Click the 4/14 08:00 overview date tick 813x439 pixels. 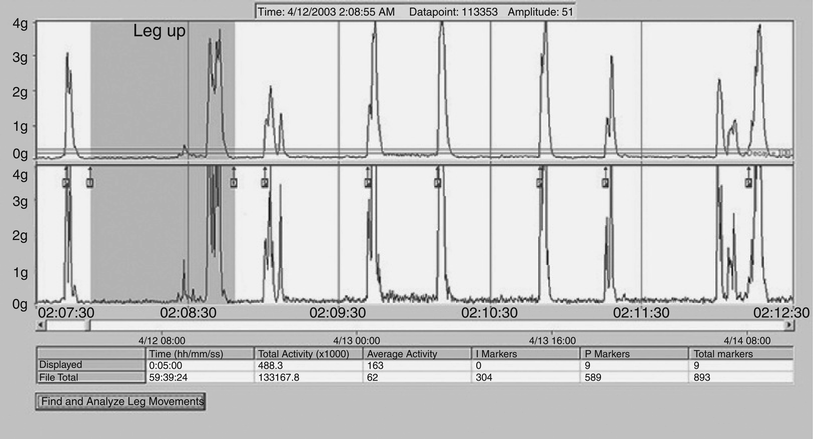pyautogui.click(x=747, y=341)
